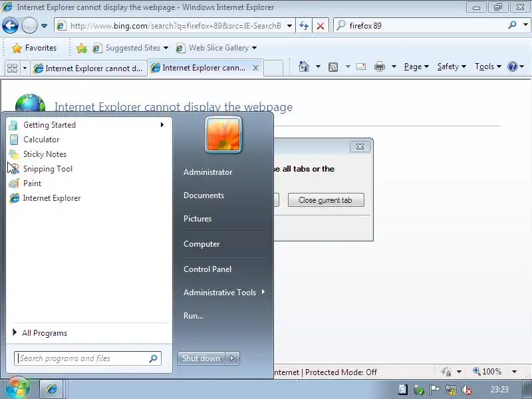Expand the zoom level dropdown arrow
This screenshot has width=532, height=399.
(514, 372)
